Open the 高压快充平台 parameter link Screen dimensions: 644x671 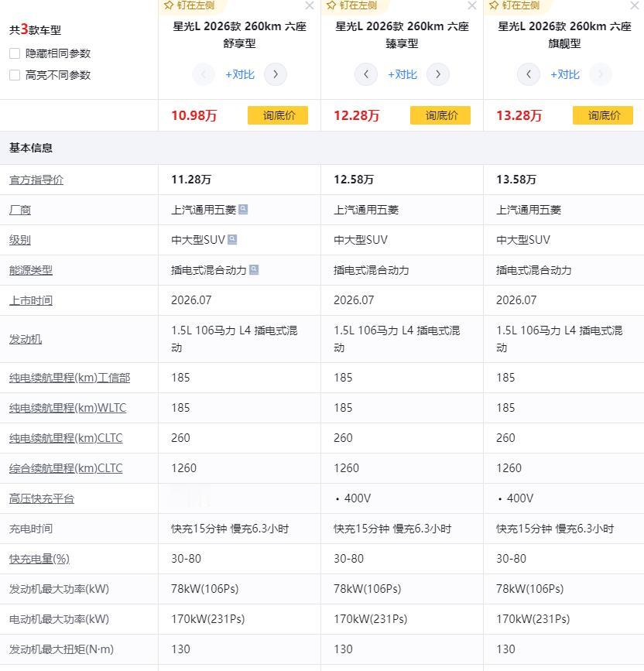42,498
